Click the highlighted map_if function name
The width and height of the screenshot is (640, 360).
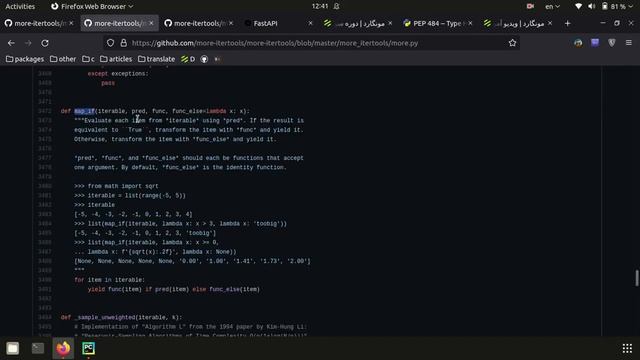(x=84, y=111)
